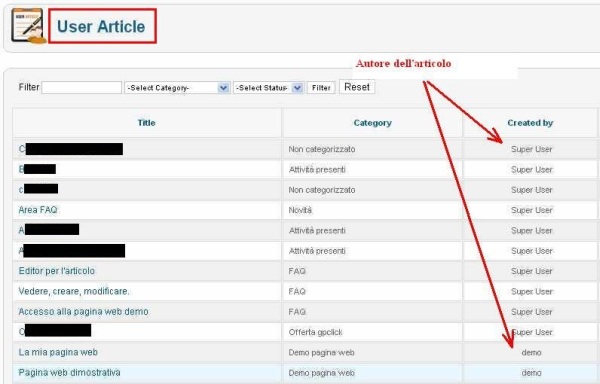
Task: Click the Reset button
Action: pos(357,87)
